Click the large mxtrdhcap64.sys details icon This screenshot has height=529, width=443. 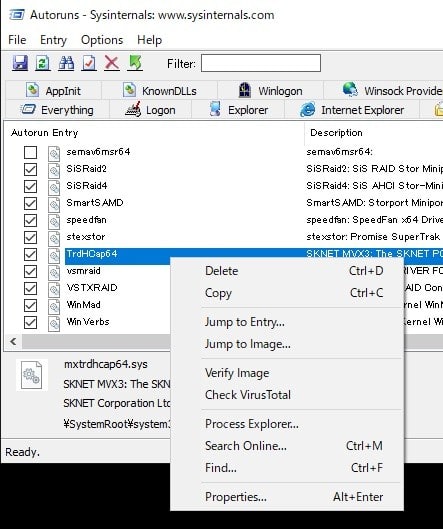32,375
